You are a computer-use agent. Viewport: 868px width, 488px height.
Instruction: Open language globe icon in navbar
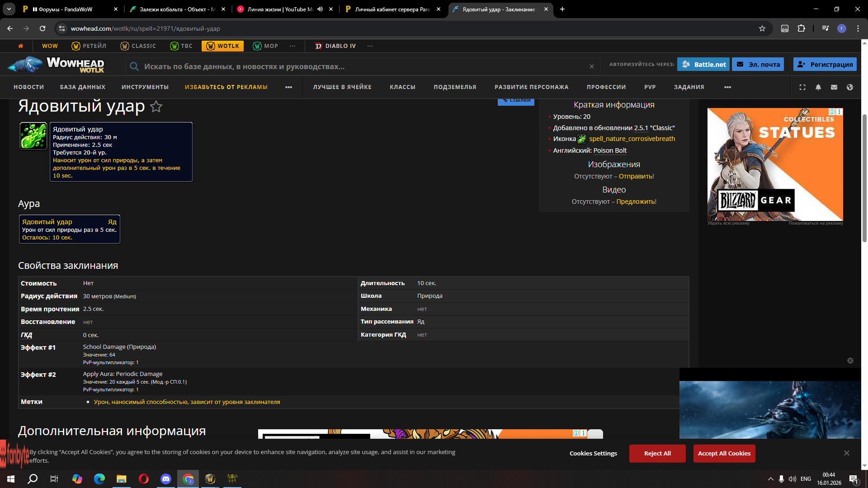(850, 87)
